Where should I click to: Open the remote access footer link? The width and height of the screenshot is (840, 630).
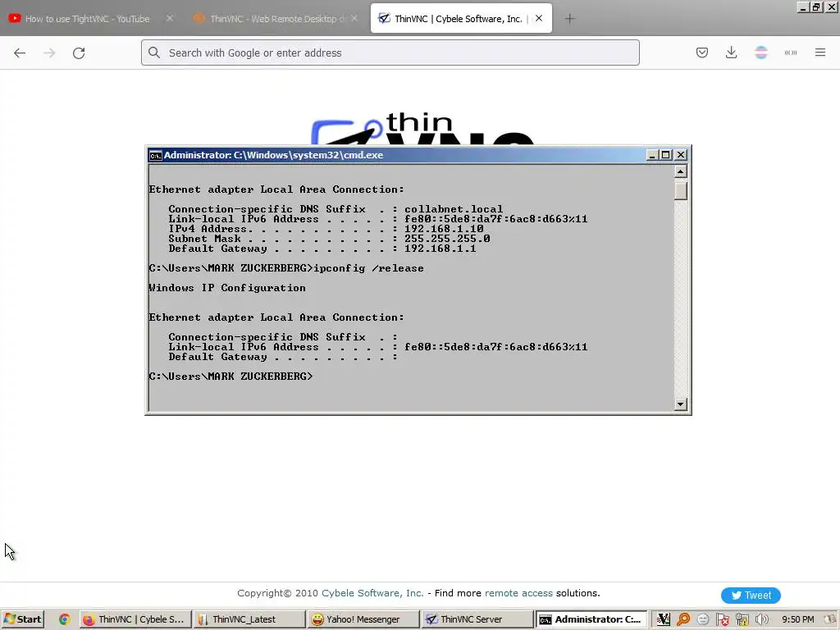point(518,593)
